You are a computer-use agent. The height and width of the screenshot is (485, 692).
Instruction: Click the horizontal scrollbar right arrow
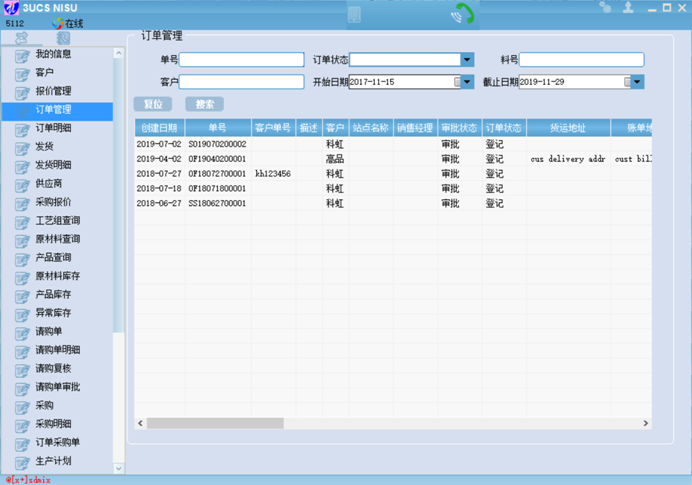point(646,423)
